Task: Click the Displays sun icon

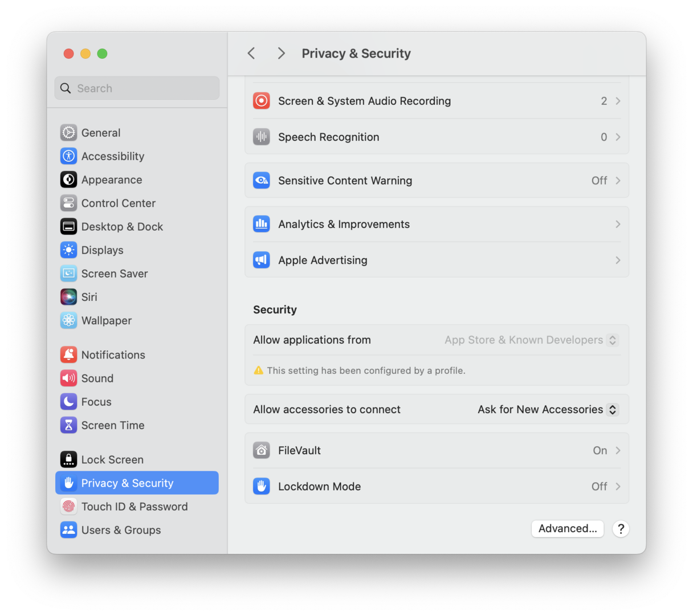Action: pos(68,250)
